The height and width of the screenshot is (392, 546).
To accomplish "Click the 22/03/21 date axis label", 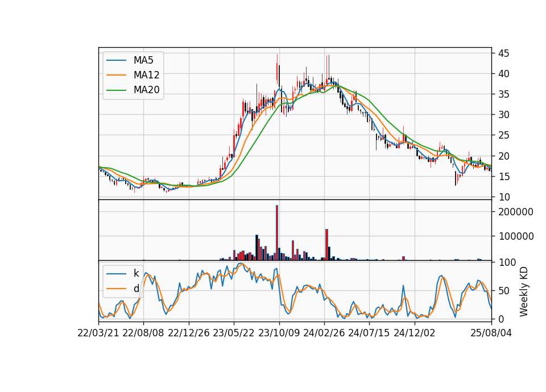I will pyautogui.click(x=98, y=333).
